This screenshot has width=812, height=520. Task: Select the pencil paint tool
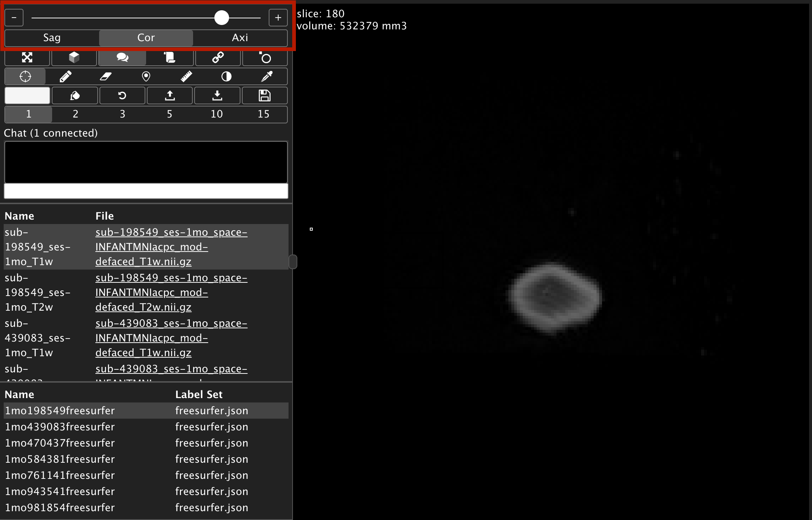pyautogui.click(x=65, y=76)
